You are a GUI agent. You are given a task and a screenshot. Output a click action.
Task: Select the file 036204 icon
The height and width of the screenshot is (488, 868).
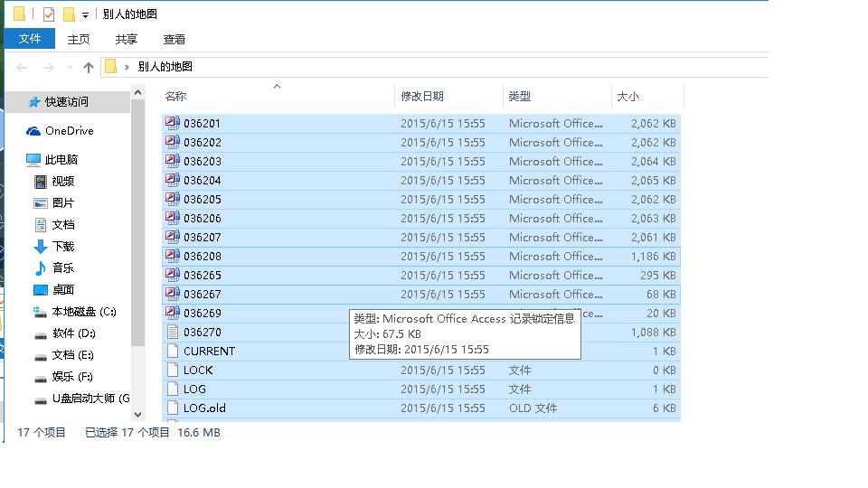[x=173, y=180]
